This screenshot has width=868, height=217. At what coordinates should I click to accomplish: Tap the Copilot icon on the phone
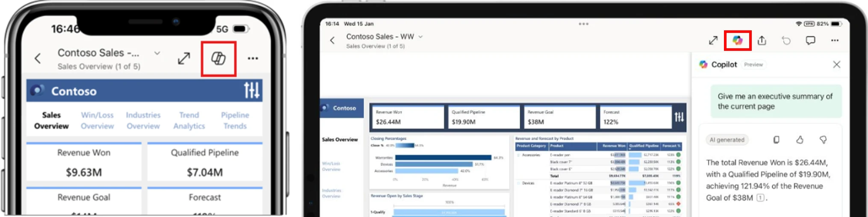click(x=218, y=59)
